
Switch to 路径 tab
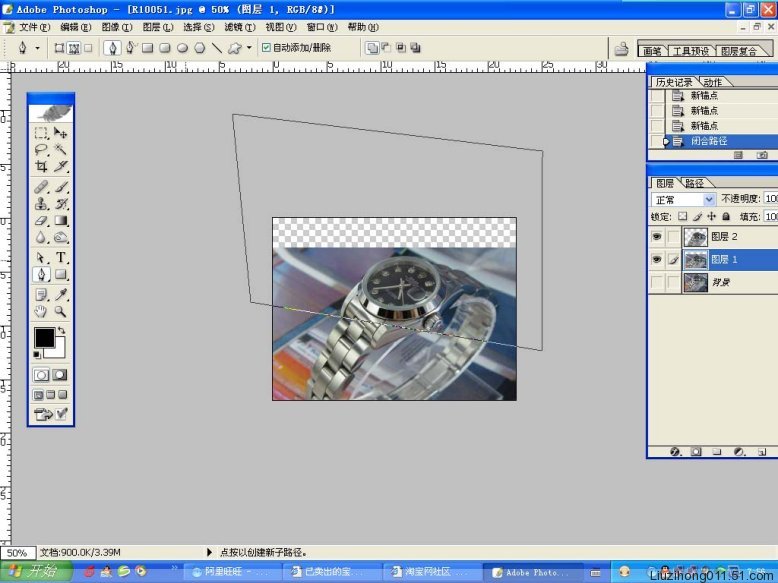[694, 183]
